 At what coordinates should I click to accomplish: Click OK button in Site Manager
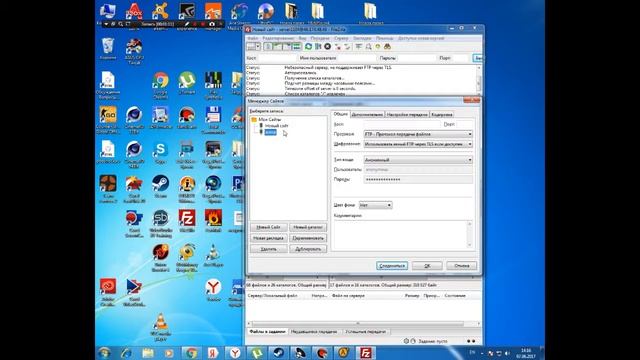[x=427, y=266]
